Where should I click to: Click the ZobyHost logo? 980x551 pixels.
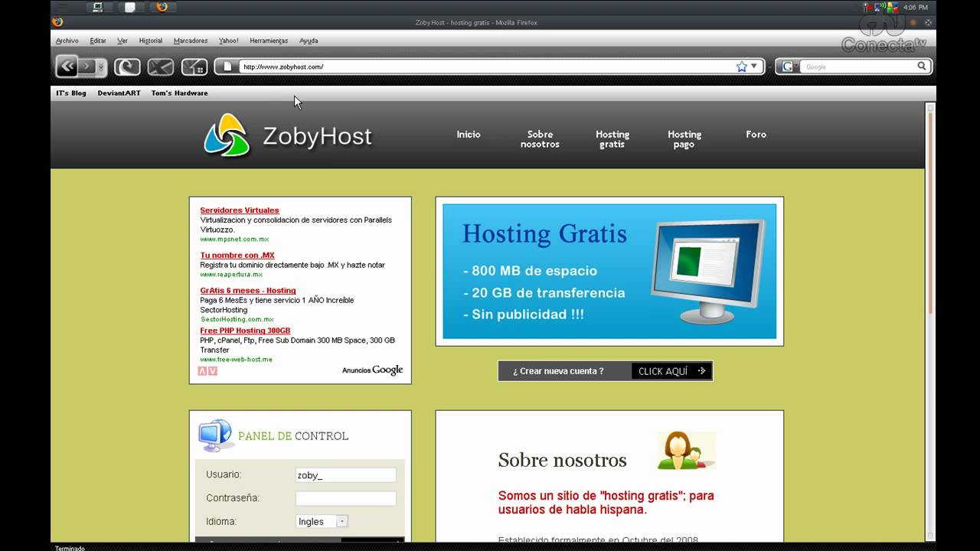(287, 135)
